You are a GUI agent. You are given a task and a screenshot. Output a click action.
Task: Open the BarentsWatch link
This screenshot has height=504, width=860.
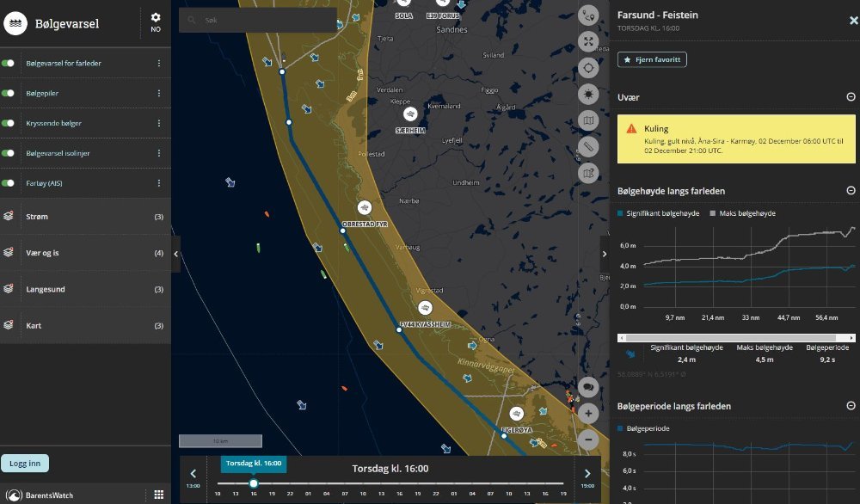pyautogui.click(x=40, y=495)
